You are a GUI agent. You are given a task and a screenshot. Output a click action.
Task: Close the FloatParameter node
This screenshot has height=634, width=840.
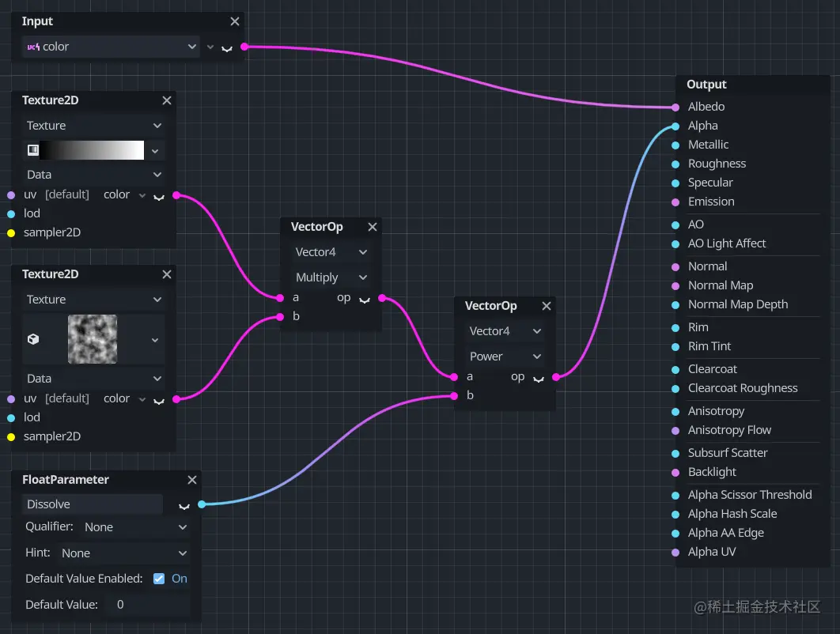pos(191,480)
